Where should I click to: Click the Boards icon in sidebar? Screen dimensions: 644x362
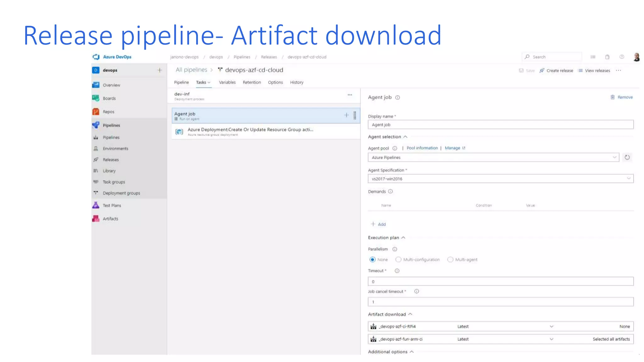tap(96, 98)
